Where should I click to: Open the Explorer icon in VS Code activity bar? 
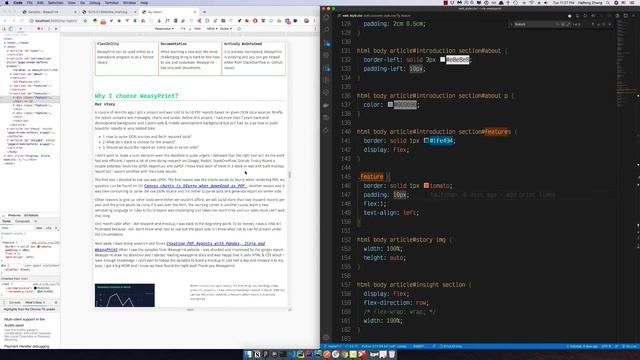(x=326, y=18)
